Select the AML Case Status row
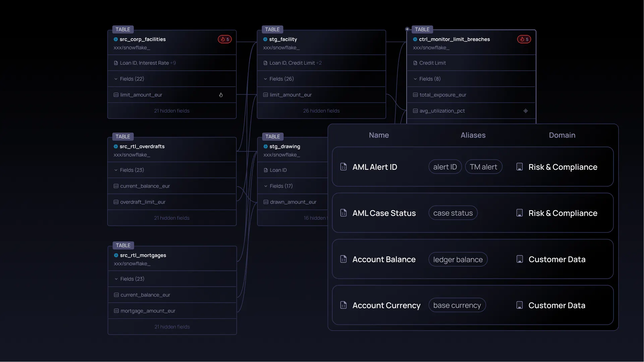This screenshot has height=362, width=644. (x=472, y=213)
